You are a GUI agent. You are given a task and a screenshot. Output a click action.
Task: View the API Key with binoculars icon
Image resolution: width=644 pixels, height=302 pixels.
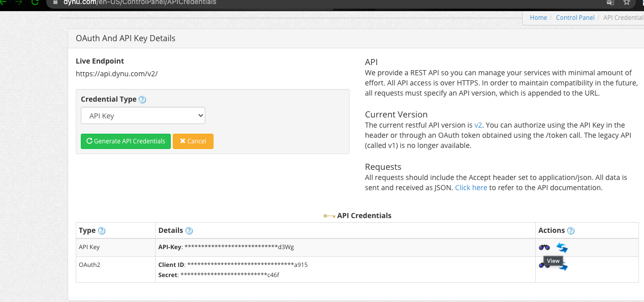pos(544,248)
